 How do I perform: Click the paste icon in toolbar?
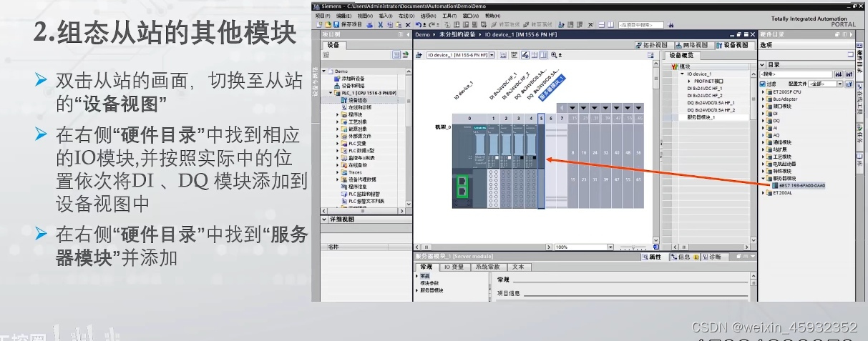(399, 24)
